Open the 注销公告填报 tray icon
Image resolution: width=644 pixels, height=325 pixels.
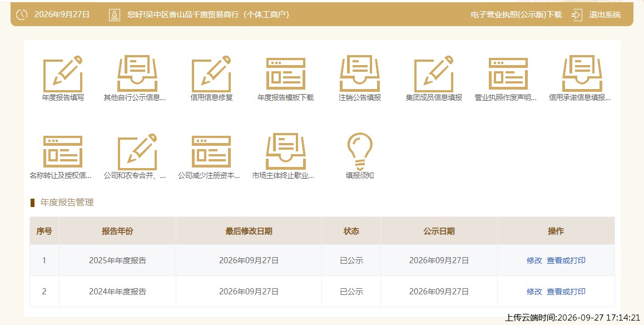pyautogui.click(x=360, y=73)
